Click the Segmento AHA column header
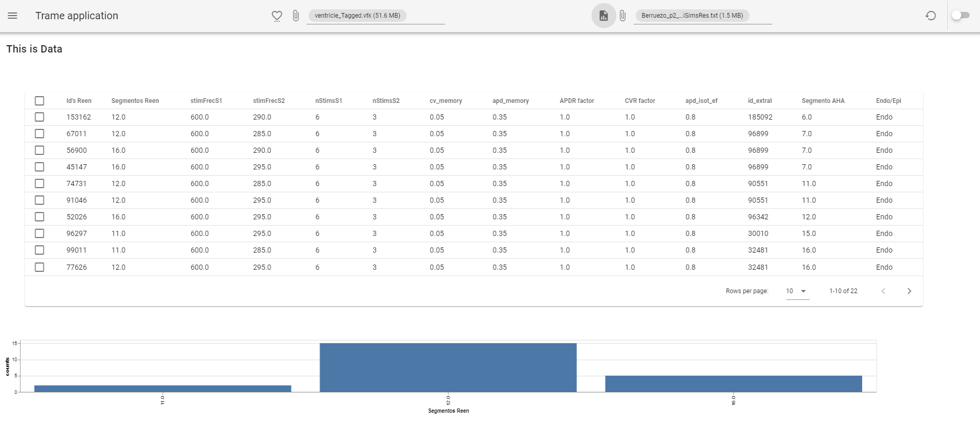Screen dimensions: 980x421 coord(823,101)
